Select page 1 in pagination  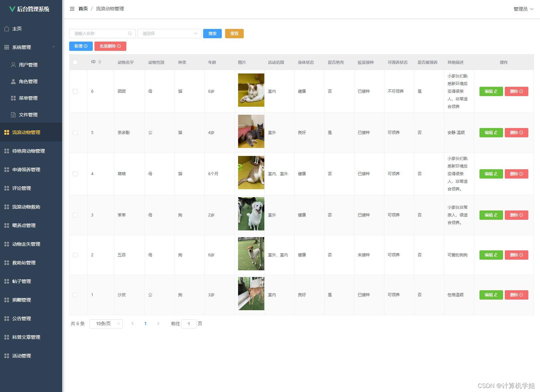[x=145, y=324]
